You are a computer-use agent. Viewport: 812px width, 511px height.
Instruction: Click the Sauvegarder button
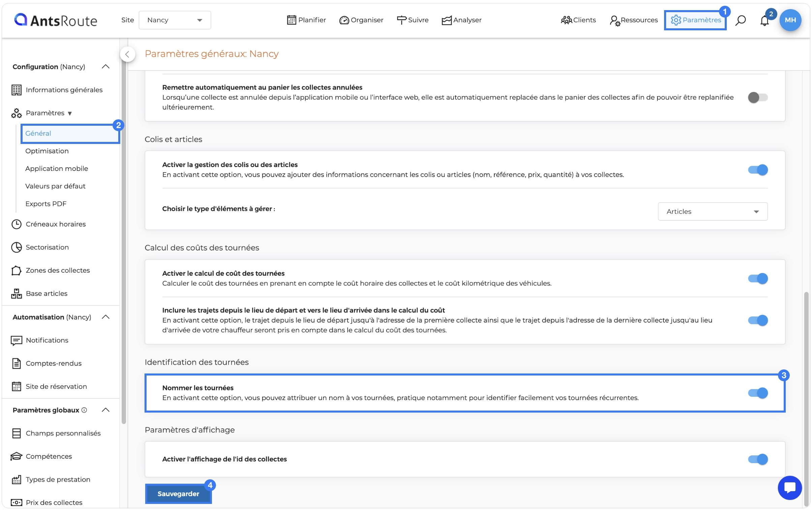point(178,493)
